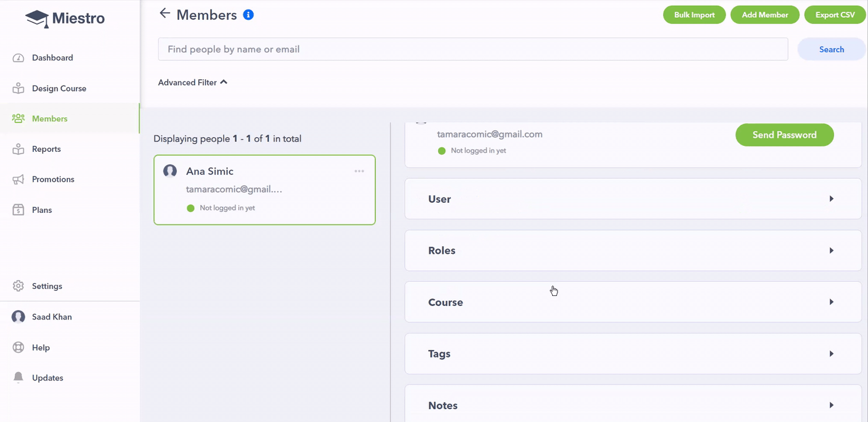Click the tamaracomic@gmail.com email in the details panel
868x422 pixels.
pos(490,134)
